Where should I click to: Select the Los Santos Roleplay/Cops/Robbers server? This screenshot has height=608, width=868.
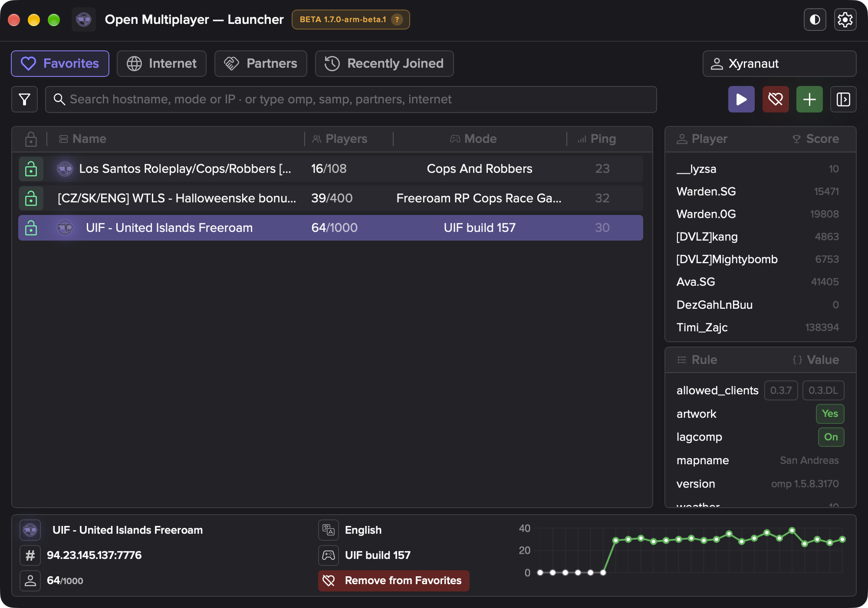point(331,169)
